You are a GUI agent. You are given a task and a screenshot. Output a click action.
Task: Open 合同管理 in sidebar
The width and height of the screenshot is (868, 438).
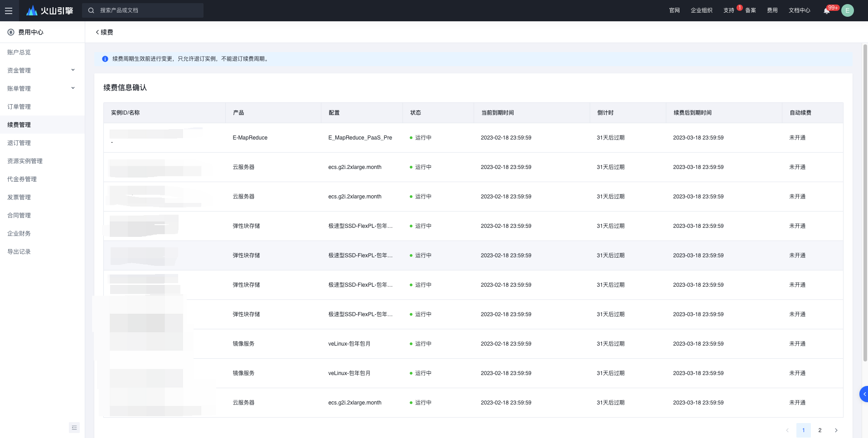point(42,215)
